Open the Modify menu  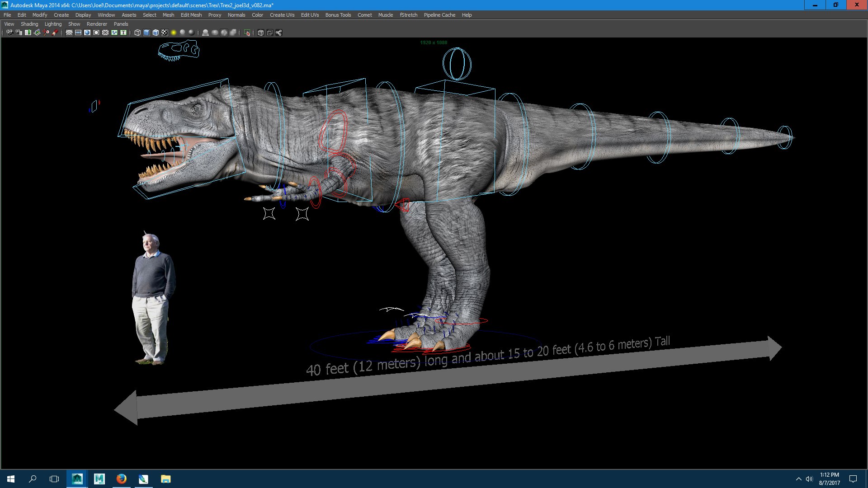[x=40, y=15]
